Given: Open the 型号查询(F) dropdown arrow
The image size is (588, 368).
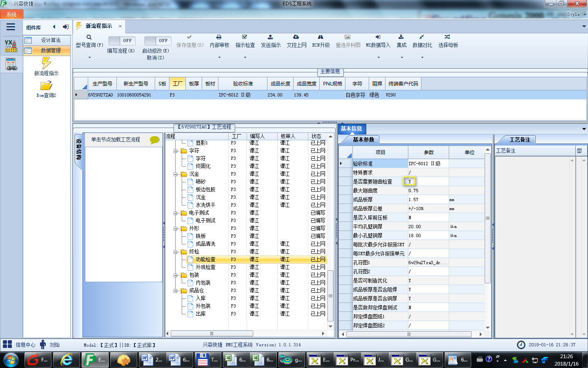Looking at the screenshot, I should click(x=89, y=57).
